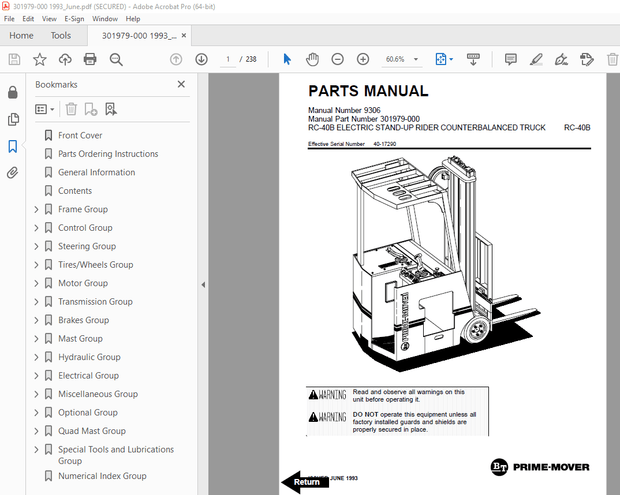Open the Page Thumbnails panel icon
This screenshot has width=620, height=495.
tap(13, 119)
